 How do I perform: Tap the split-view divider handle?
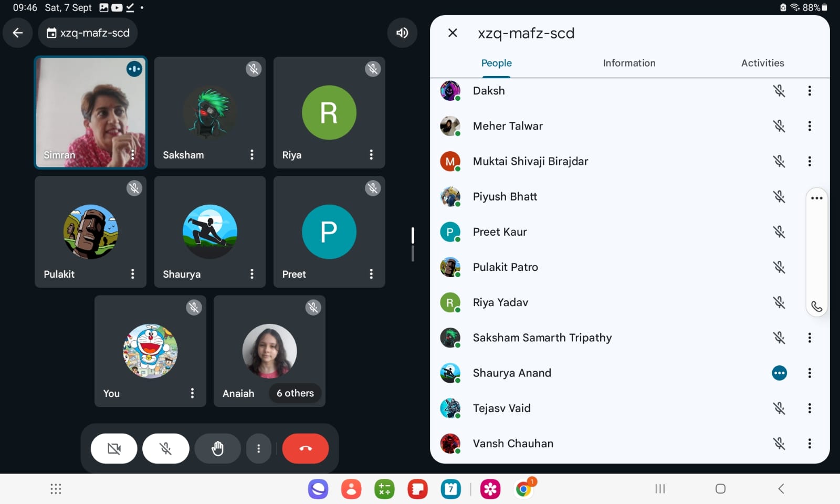[x=413, y=244]
